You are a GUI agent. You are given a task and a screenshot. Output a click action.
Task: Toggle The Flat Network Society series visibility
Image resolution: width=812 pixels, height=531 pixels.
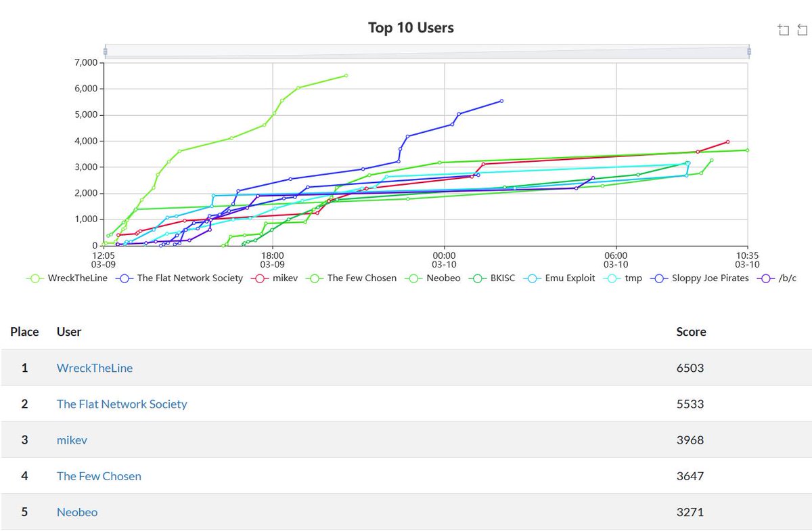tap(124, 278)
